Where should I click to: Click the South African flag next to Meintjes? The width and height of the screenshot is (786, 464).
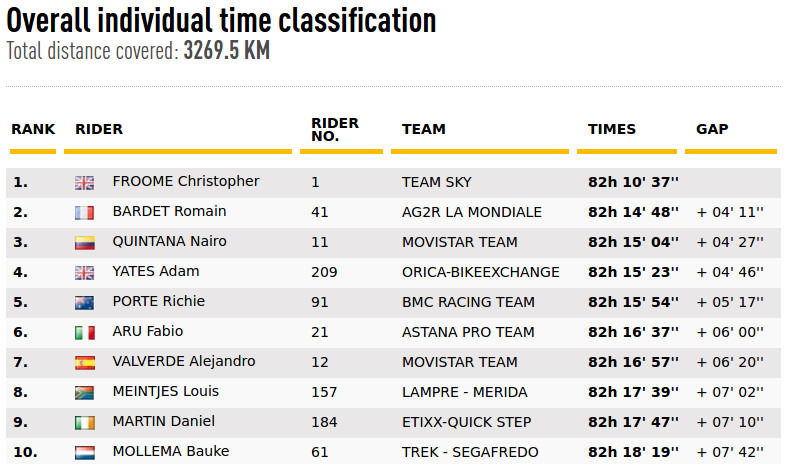click(84, 393)
